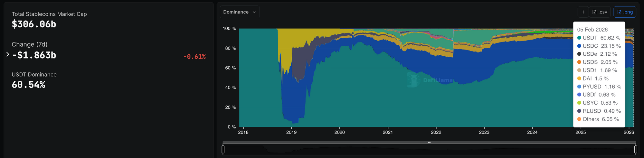
Task: Click the 05 Feb 2026 tooltip date
Action: (x=592, y=30)
